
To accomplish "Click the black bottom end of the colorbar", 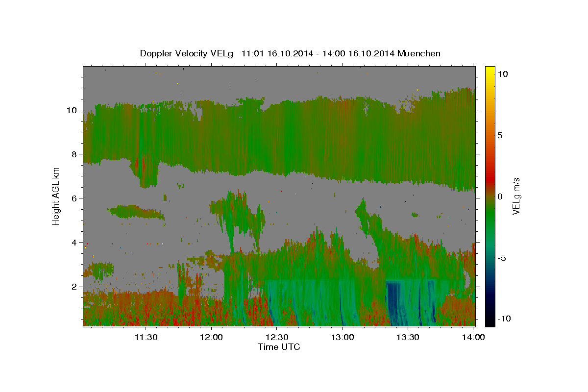I will (490, 322).
